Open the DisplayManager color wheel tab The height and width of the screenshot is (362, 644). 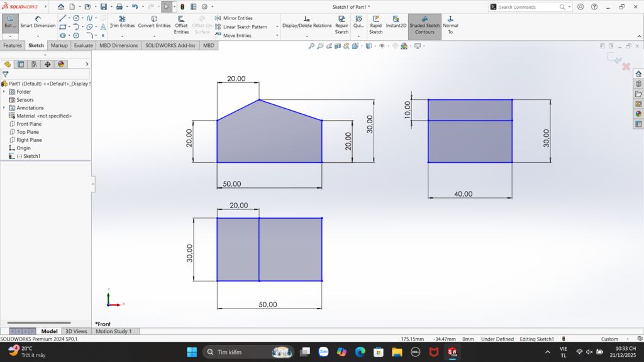point(61,64)
